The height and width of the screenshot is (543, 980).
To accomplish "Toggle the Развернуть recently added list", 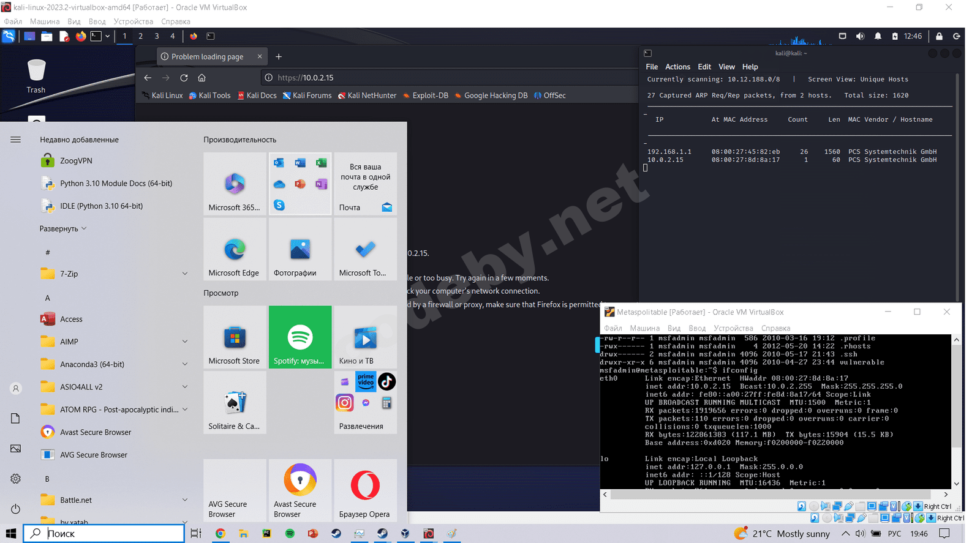I will (x=63, y=228).
